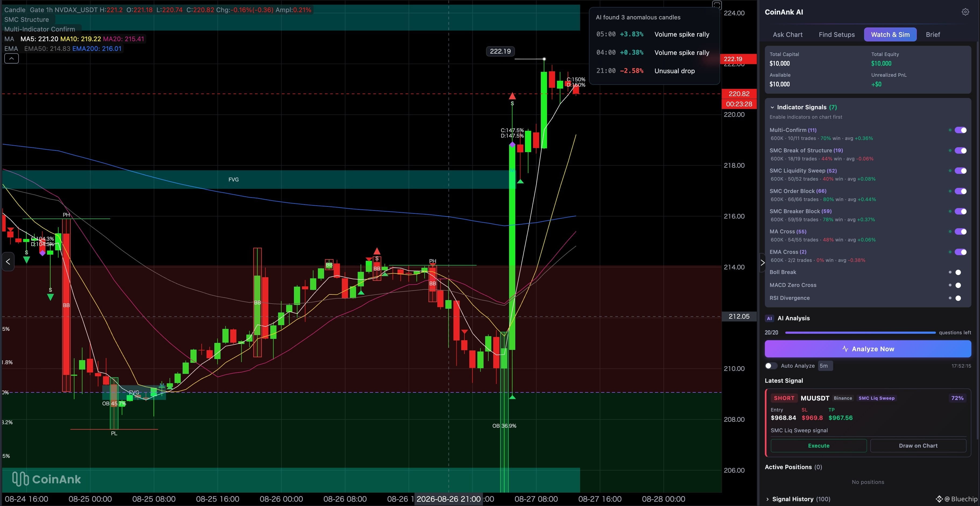
Task: Click the MA5: 221.20 legend value
Action: tap(39, 39)
